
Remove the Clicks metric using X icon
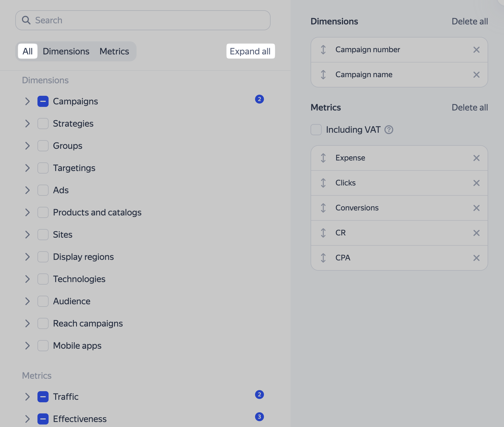coord(476,183)
